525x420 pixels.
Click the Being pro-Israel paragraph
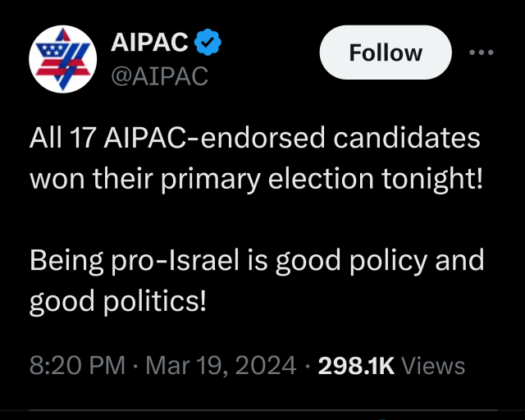[257, 281]
